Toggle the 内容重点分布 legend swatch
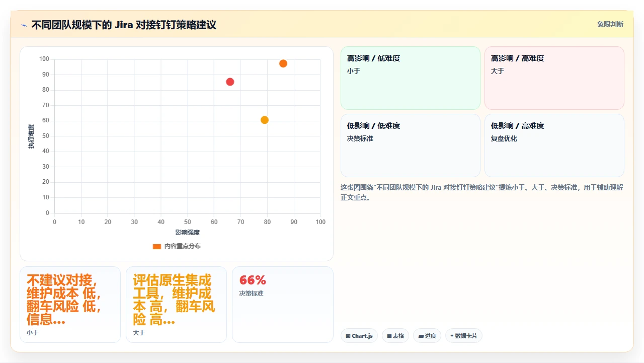Image resolution: width=644 pixels, height=363 pixels. [x=157, y=246]
